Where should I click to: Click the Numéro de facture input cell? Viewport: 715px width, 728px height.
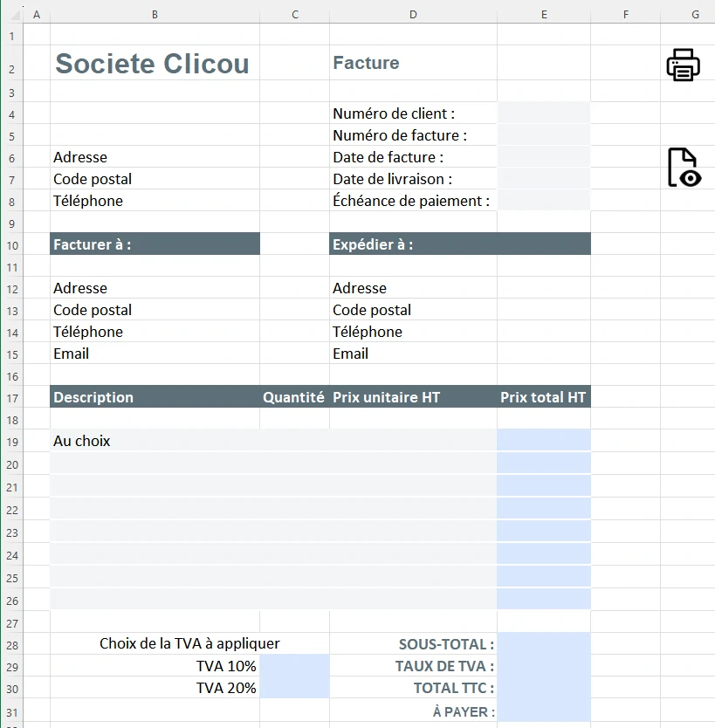pos(544,135)
